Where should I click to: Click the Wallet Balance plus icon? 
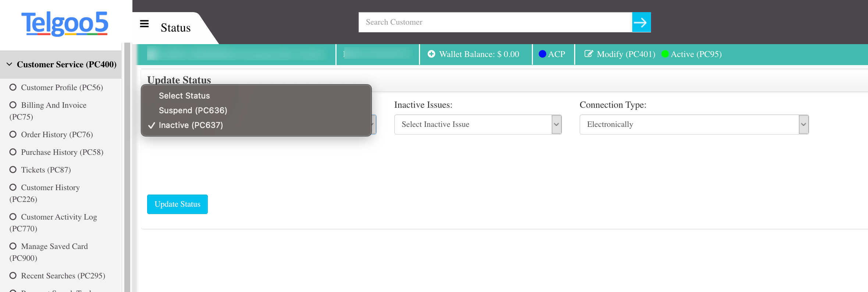(431, 54)
